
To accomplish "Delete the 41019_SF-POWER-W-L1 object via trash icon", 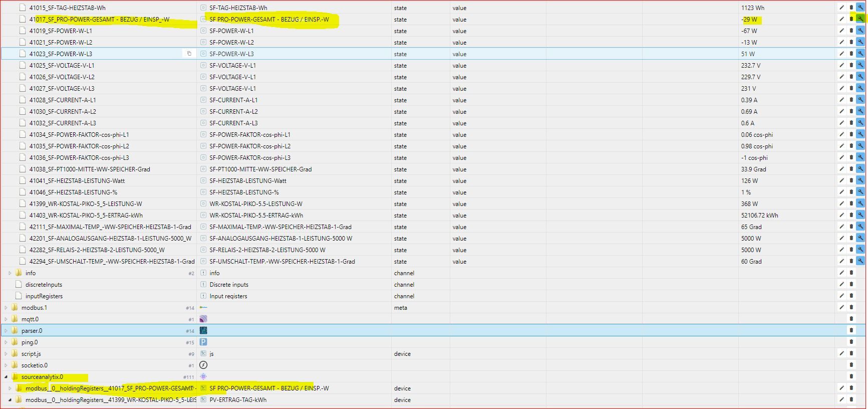I will pos(851,31).
